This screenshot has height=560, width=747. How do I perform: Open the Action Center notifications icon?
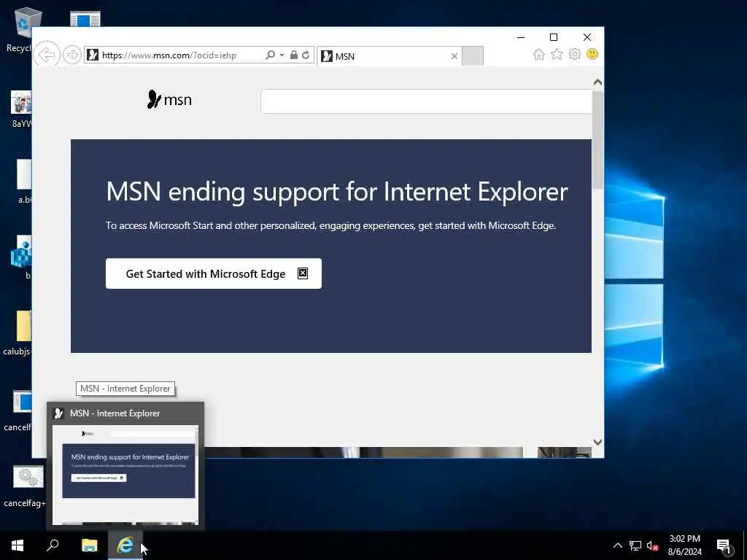(x=724, y=545)
